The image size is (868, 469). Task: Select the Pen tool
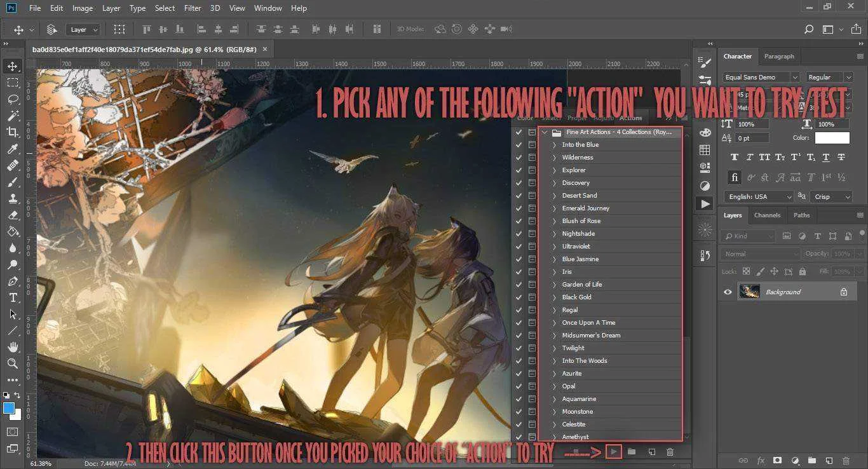12,282
